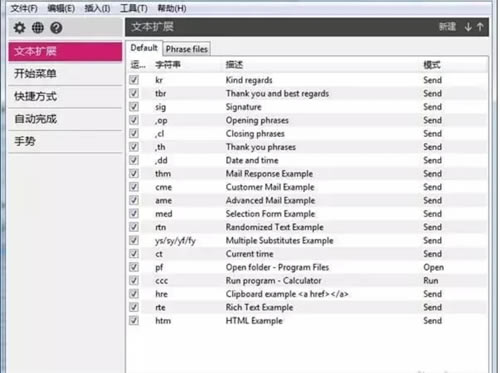Toggle the rte Rich Text checkbox
500x373 pixels.
click(x=134, y=307)
